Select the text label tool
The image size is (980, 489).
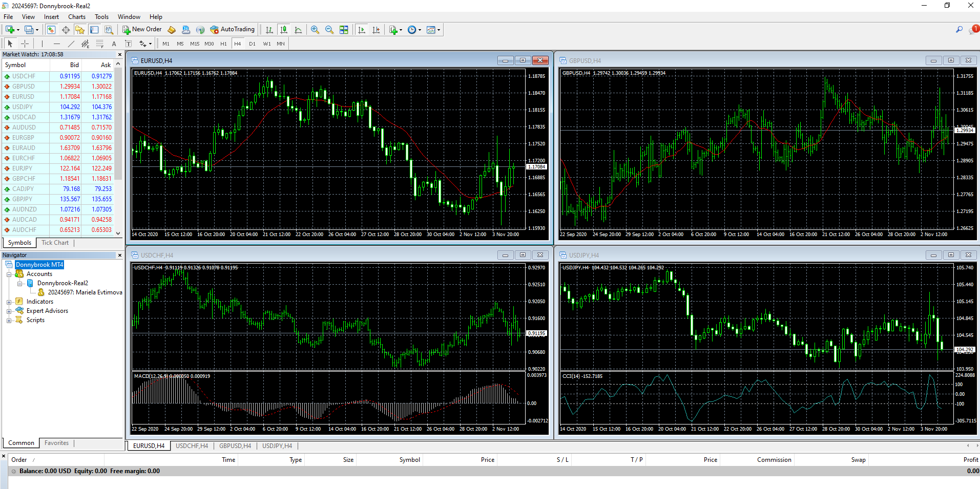pyautogui.click(x=128, y=44)
